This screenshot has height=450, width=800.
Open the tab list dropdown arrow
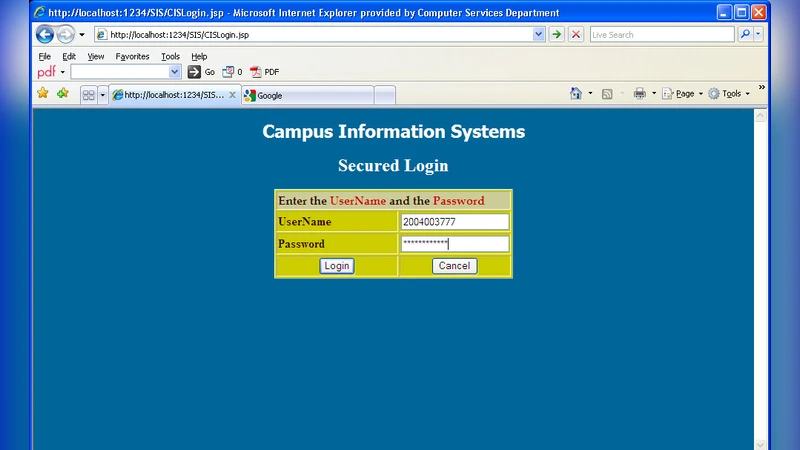coord(102,95)
